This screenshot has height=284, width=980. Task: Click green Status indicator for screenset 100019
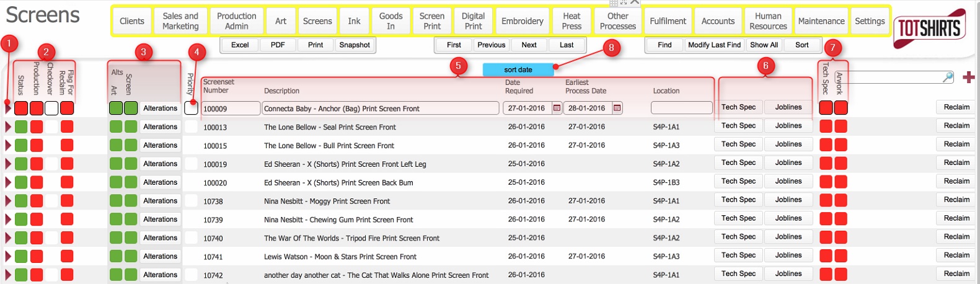click(21, 164)
